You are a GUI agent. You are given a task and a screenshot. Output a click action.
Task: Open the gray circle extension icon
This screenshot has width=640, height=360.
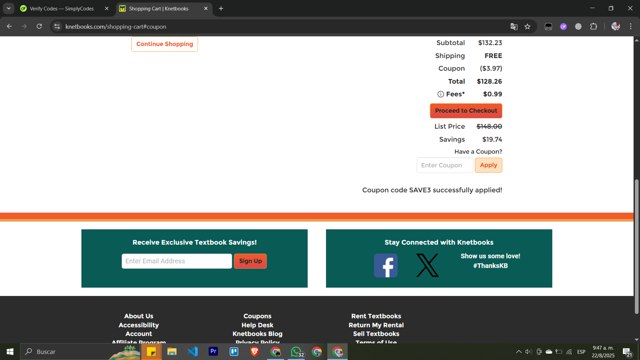tap(578, 27)
